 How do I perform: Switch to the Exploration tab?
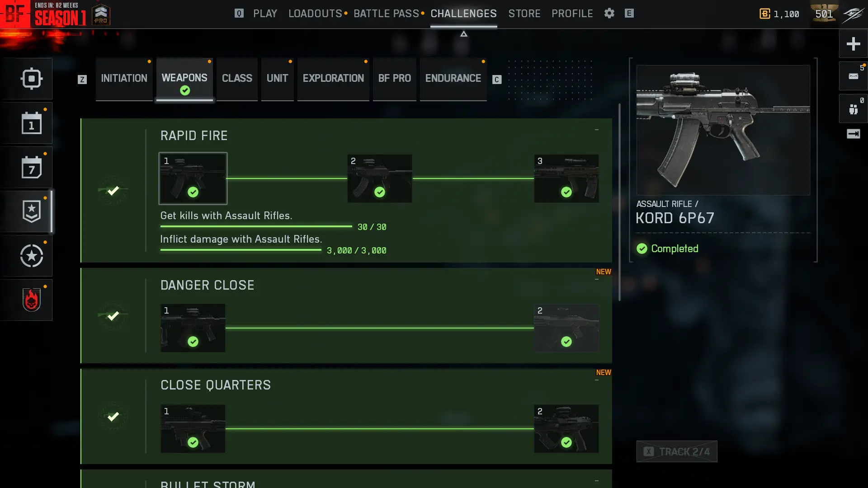[x=333, y=79]
